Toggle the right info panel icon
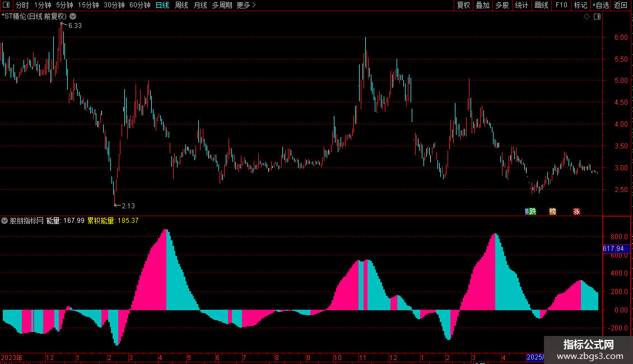The image size is (633, 364). tap(597, 17)
